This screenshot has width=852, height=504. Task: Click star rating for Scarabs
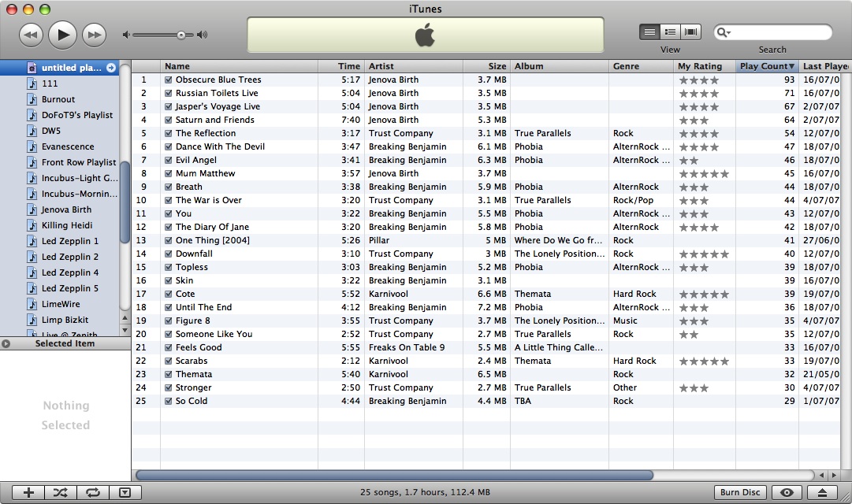704,361
